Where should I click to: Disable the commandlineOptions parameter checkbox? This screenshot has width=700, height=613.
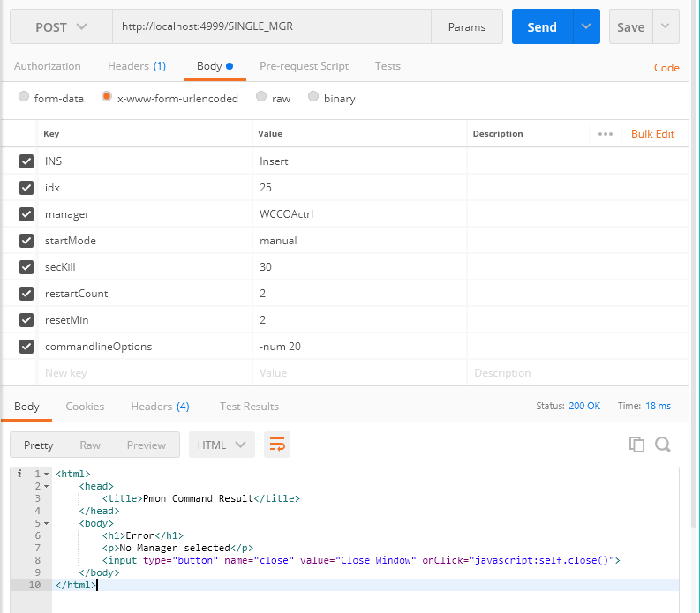click(26, 347)
